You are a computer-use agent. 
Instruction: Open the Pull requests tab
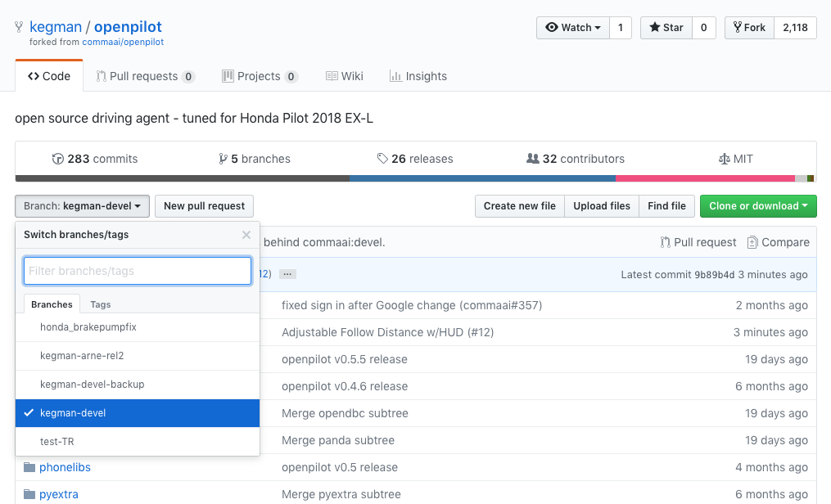tap(145, 76)
